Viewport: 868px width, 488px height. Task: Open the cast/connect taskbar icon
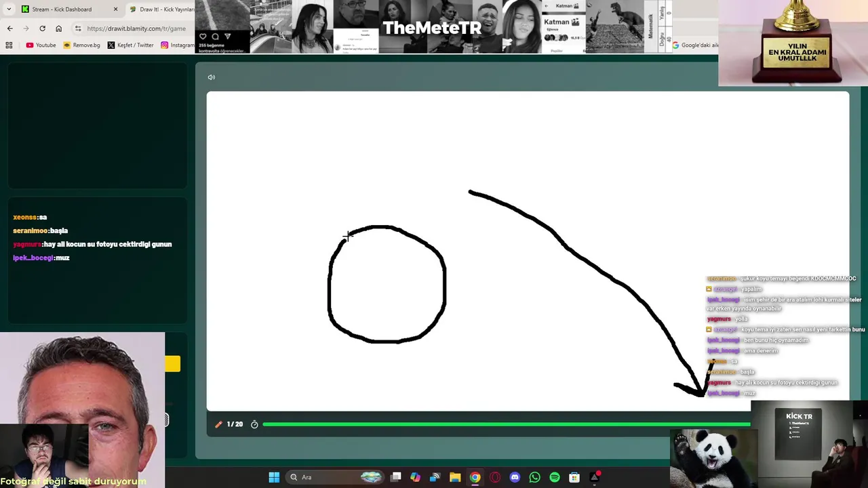[x=435, y=477]
